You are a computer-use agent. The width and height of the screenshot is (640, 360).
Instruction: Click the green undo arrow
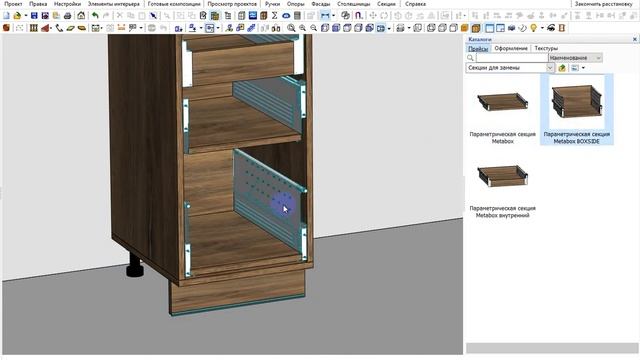coord(95,16)
